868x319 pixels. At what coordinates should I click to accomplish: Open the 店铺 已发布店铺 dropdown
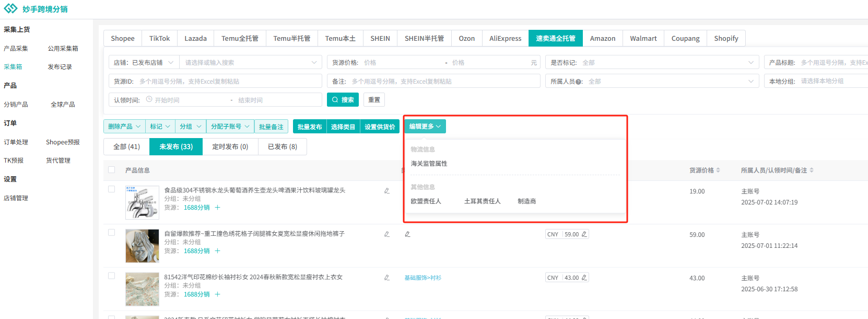(x=144, y=62)
